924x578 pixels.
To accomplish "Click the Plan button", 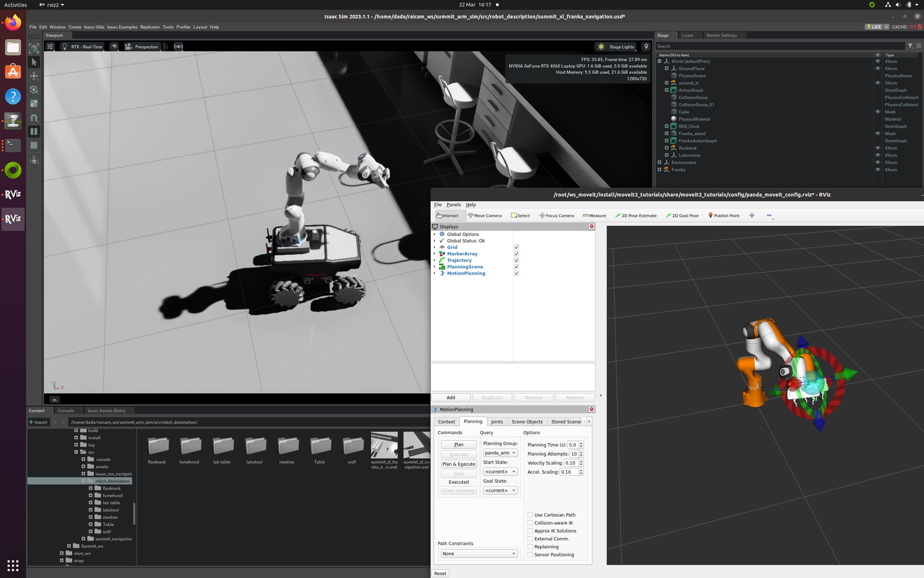I will click(458, 445).
